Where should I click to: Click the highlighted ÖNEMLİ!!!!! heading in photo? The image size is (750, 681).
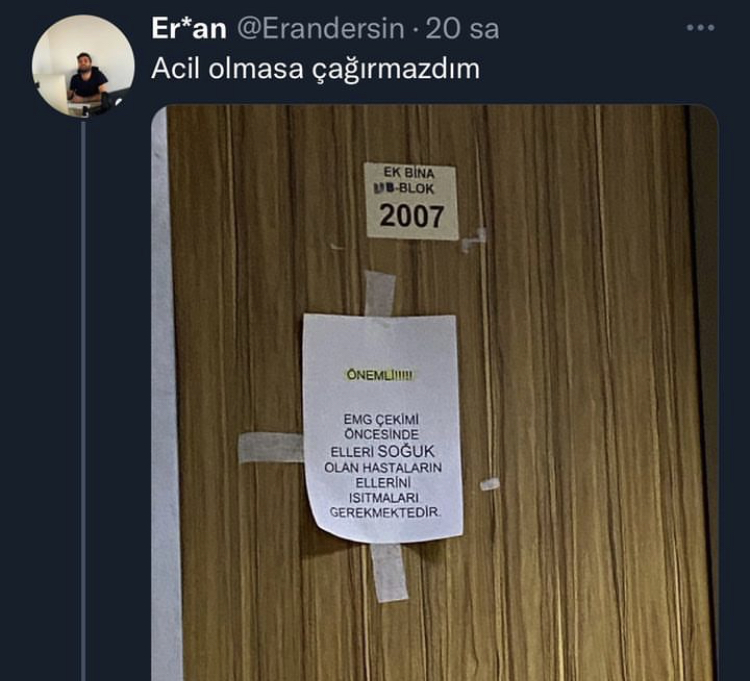(x=380, y=375)
